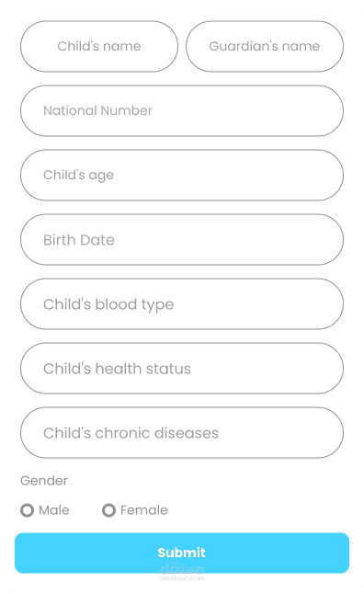364x594 pixels.
Task: Select the Male radio button
Action: click(27, 510)
